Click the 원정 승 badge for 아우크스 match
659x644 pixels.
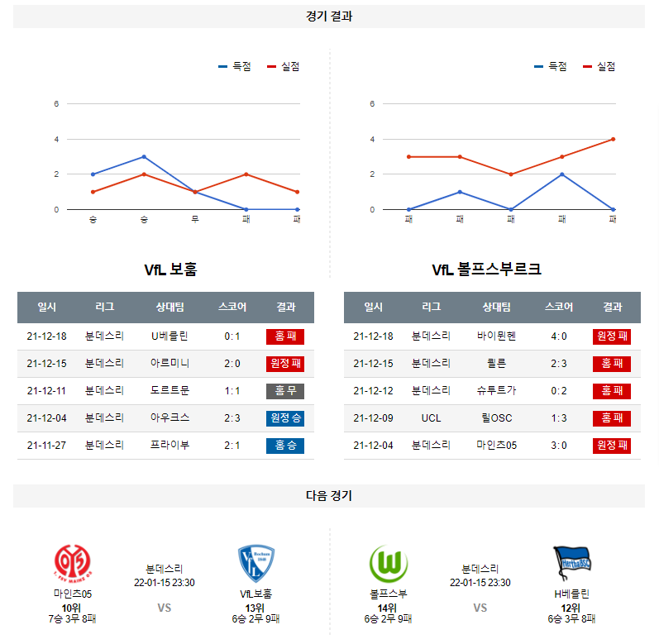tap(285, 418)
